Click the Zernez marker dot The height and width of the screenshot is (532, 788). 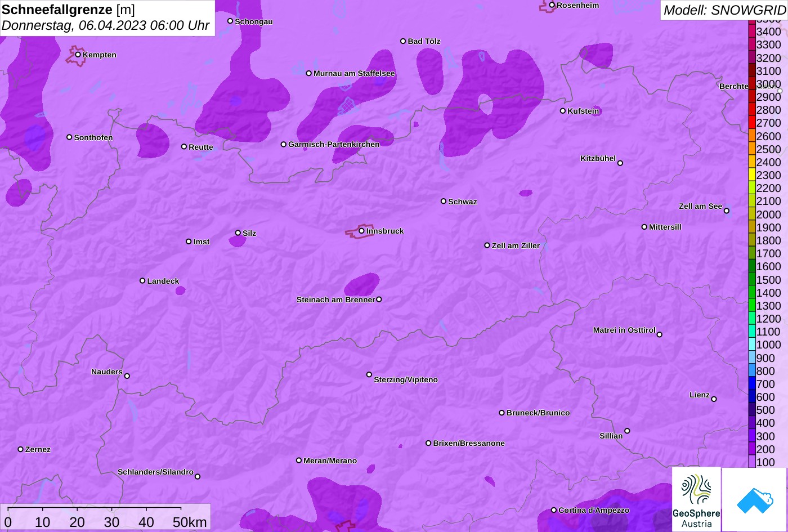(x=21, y=449)
